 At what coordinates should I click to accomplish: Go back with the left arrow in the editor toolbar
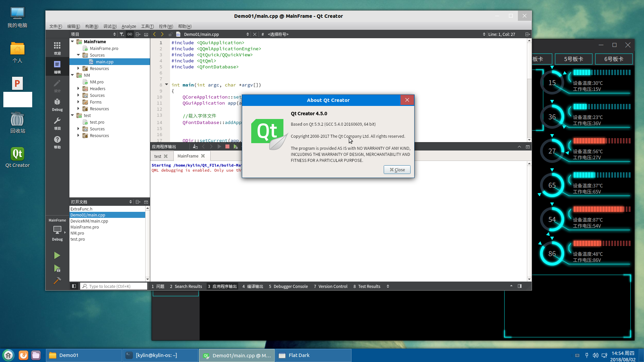(x=154, y=34)
